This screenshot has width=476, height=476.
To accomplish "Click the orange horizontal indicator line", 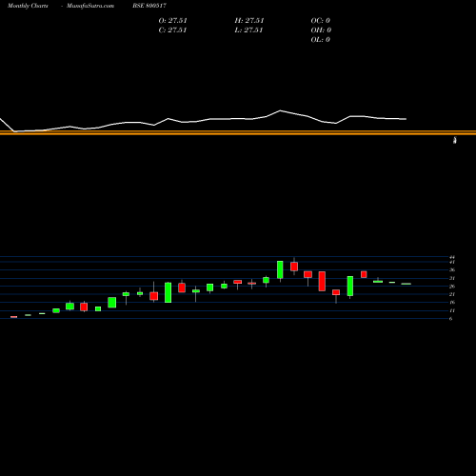I will 238,132.
